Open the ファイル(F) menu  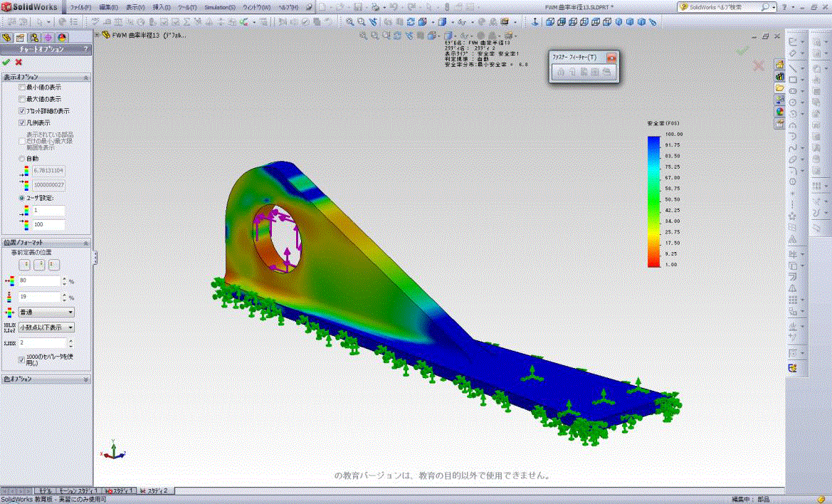pos(80,7)
